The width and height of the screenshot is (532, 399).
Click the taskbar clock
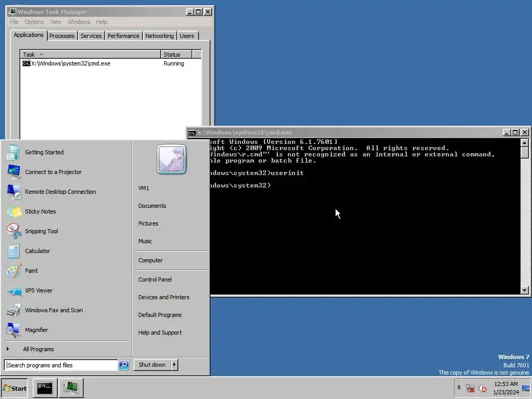[506, 388]
